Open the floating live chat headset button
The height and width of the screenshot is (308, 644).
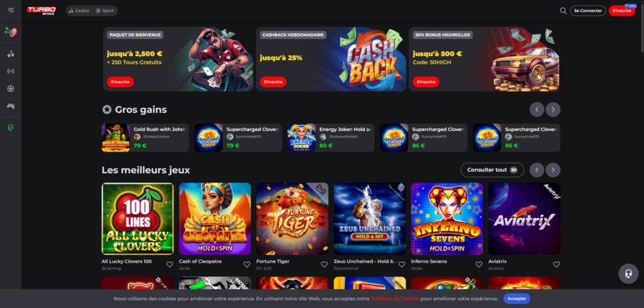pos(628,274)
